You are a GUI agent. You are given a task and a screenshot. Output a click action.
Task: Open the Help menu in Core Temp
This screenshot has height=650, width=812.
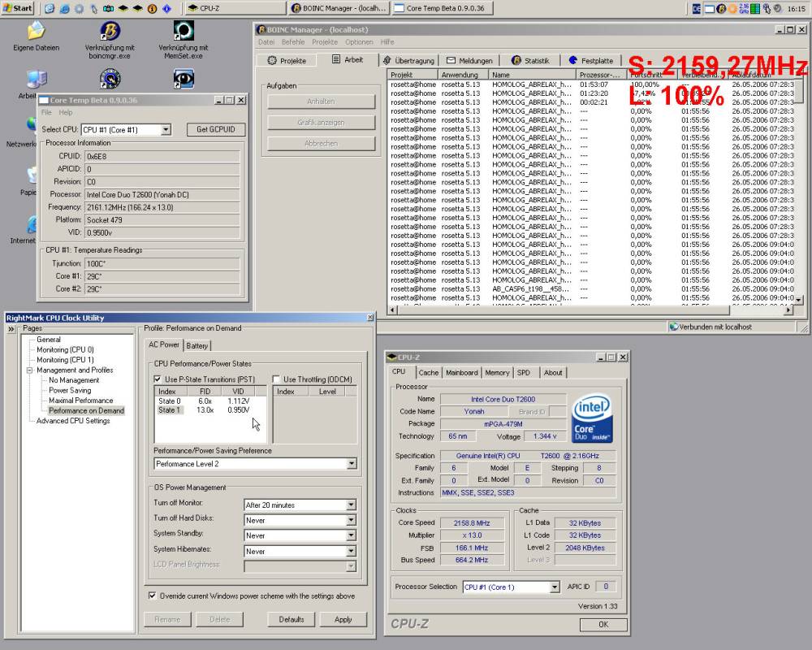point(66,112)
